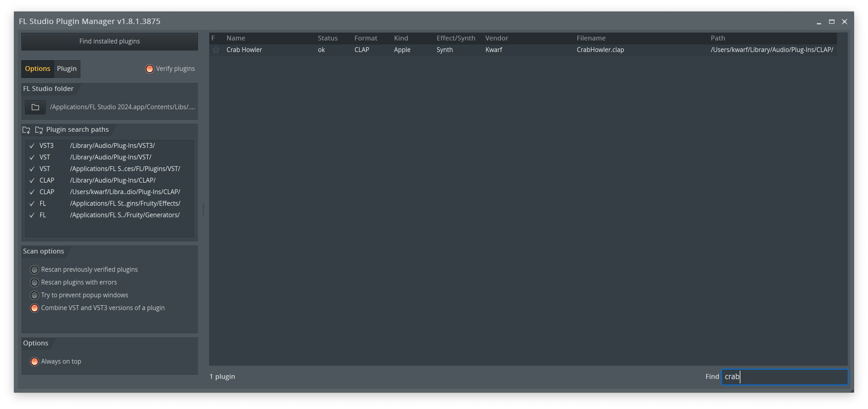868x409 pixels.
Task: Toggle the Verify plugins option
Action: point(149,69)
